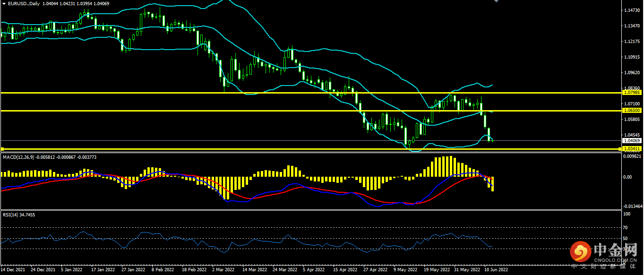Click the MACD zero level 0.00
The width and height of the screenshot is (644, 275).
point(628,177)
